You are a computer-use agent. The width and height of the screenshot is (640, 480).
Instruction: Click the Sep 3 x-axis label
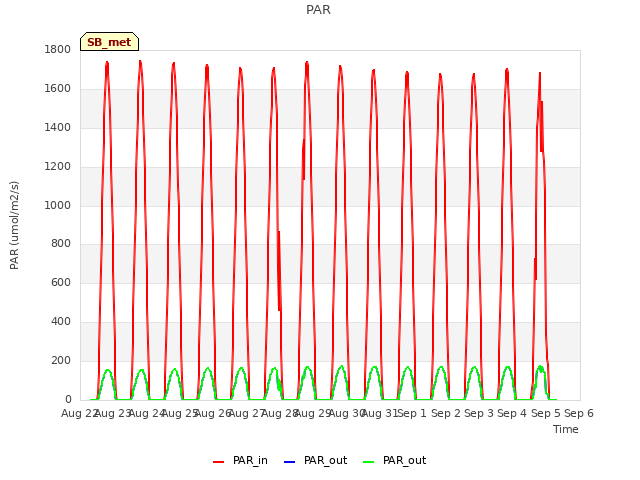tap(479, 413)
